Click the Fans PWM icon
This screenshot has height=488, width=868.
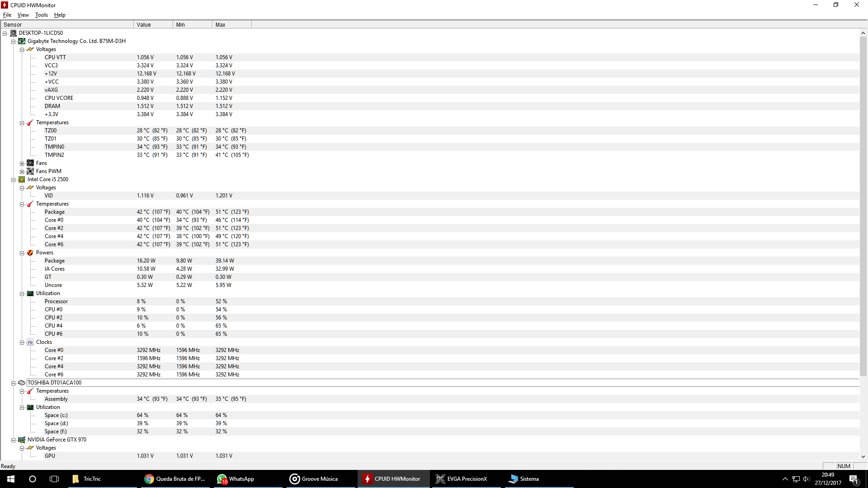click(30, 171)
